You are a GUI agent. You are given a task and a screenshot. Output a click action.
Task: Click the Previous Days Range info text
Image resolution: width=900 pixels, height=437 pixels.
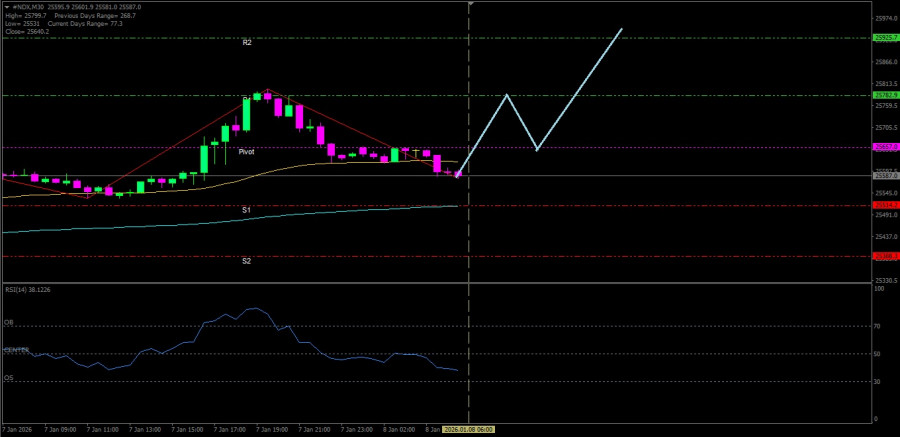(78, 14)
